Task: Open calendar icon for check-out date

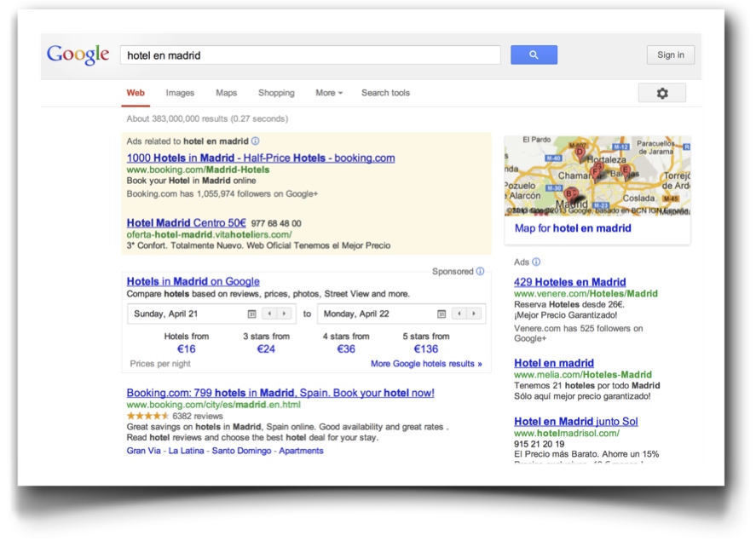Action: 441,314
